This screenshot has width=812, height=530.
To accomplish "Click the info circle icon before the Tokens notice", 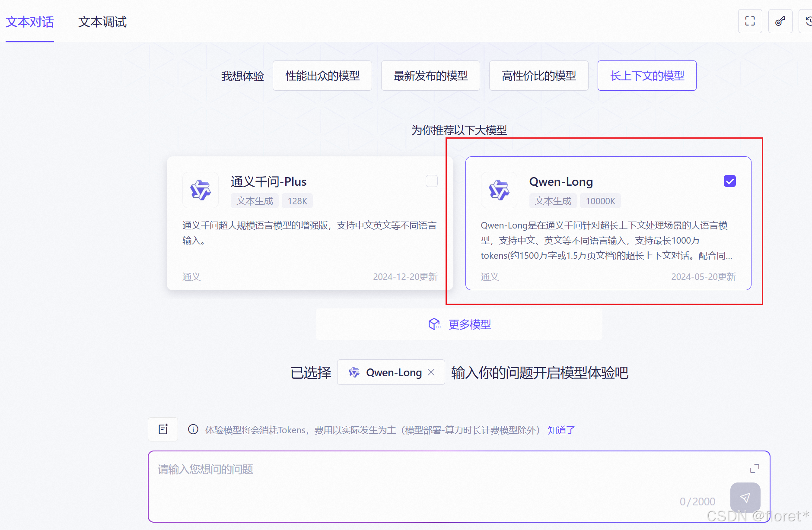I will click(193, 429).
